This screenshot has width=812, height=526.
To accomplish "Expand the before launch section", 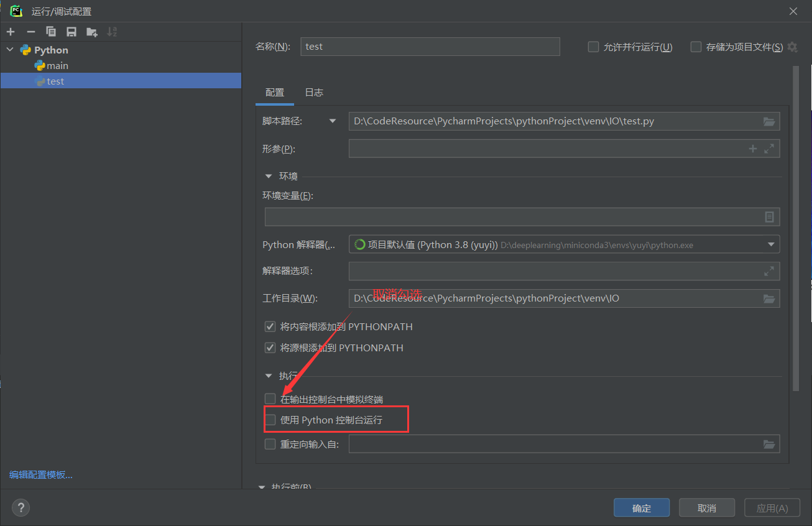I will pyautogui.click(x=262, y=487).
